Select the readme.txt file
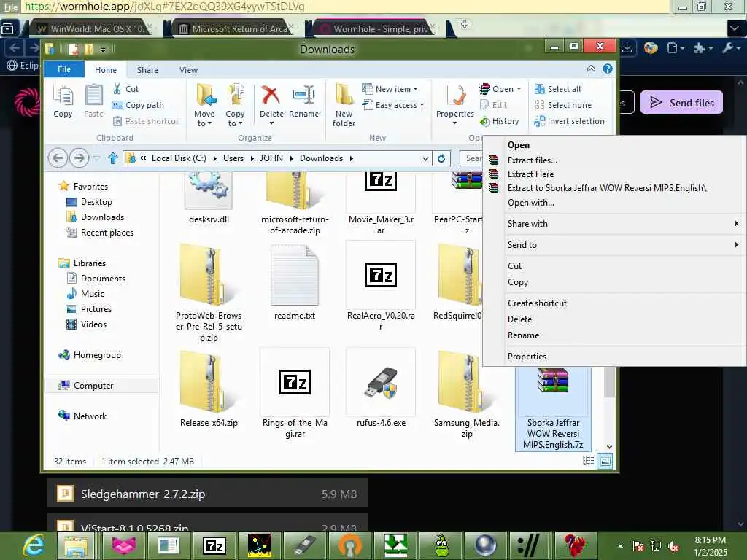Viewport: 747px width, 560px height. tap(295, 281)
